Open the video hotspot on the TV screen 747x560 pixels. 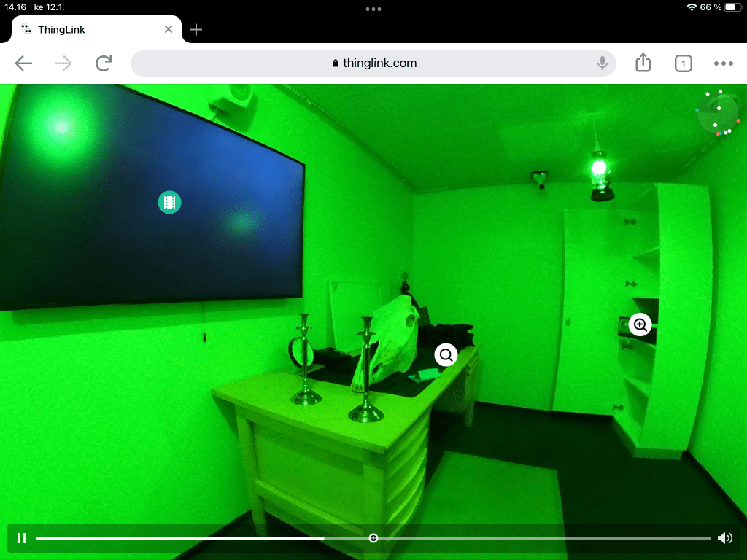(169, 202)
